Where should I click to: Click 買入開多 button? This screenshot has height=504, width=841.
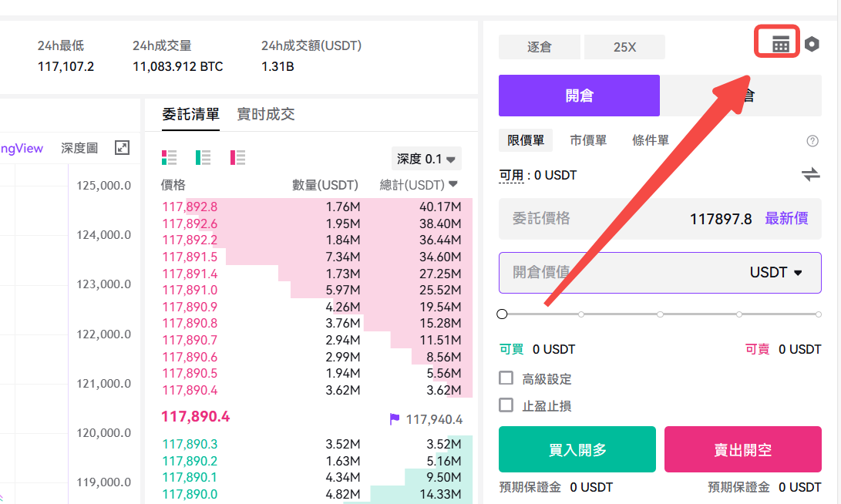(577, 449)
